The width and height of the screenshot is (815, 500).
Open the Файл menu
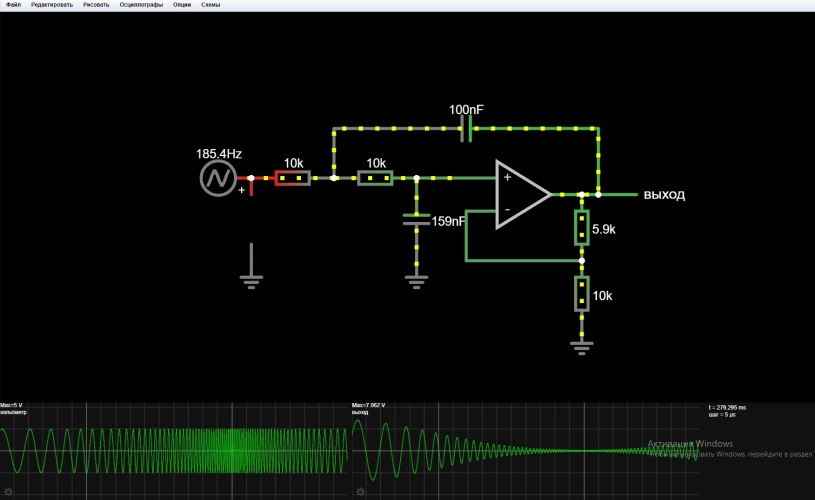13,5
